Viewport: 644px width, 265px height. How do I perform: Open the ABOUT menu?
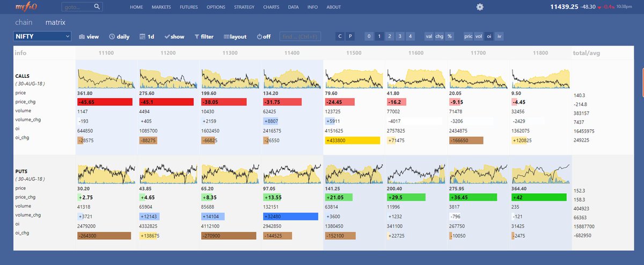click(333, 8)
